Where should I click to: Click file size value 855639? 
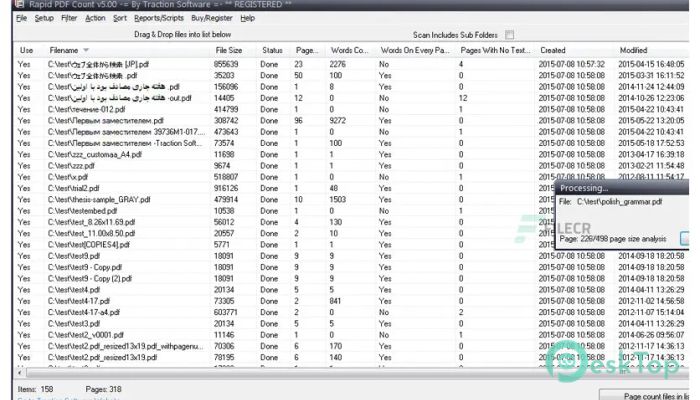tap(226, 64)
